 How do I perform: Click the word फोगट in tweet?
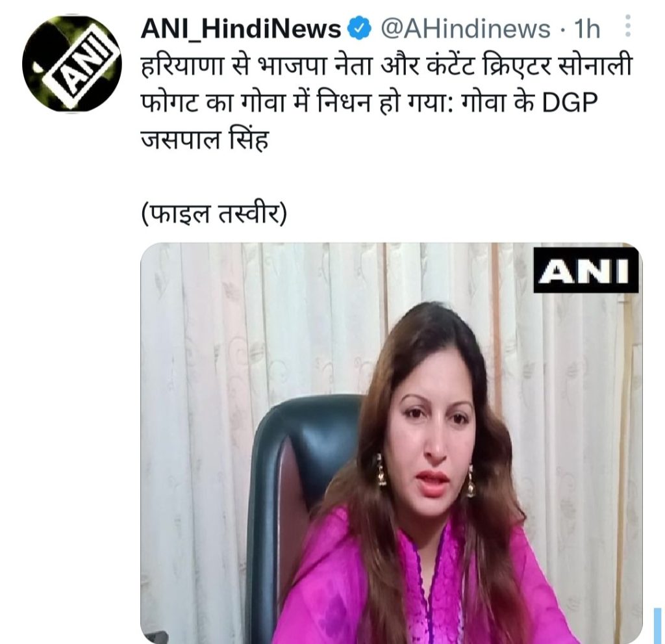(x=171, y=103)
